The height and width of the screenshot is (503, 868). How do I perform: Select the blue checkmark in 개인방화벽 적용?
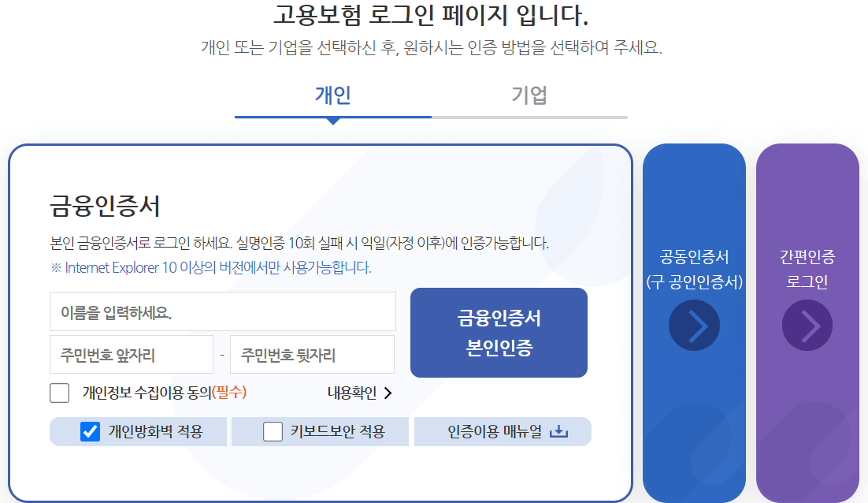coord(90,431)
